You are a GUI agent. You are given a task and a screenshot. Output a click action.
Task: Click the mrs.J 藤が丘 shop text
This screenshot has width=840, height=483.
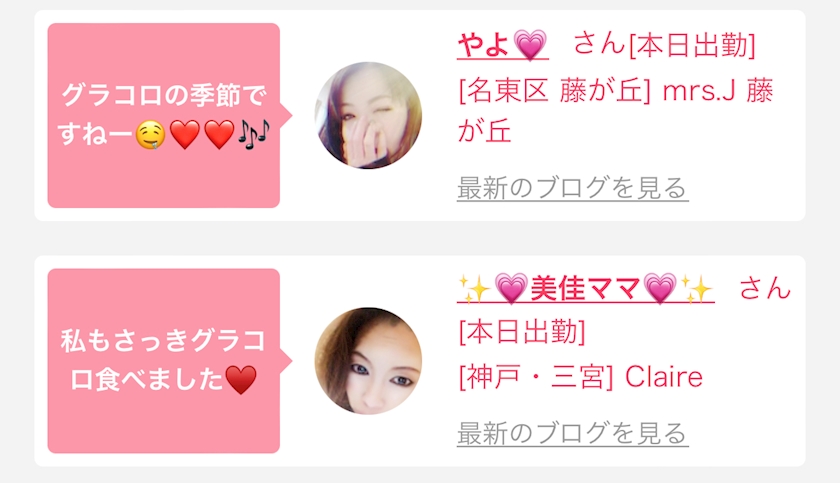click(616, 111)
